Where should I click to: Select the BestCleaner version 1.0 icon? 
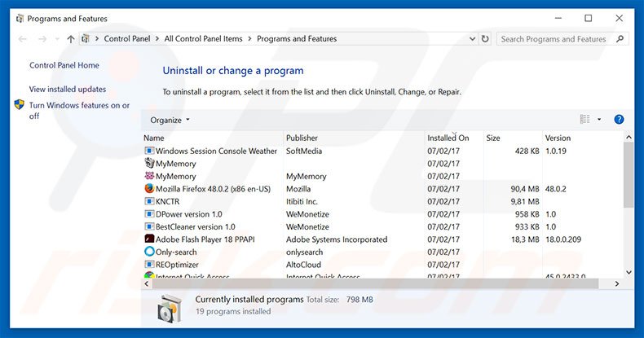click(149, 226)
